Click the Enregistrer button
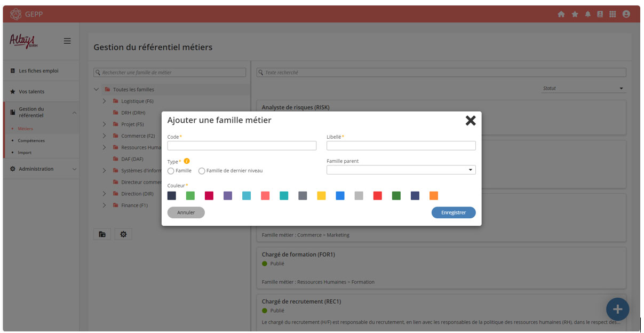 pyautogui.click(x=453, y=212)
